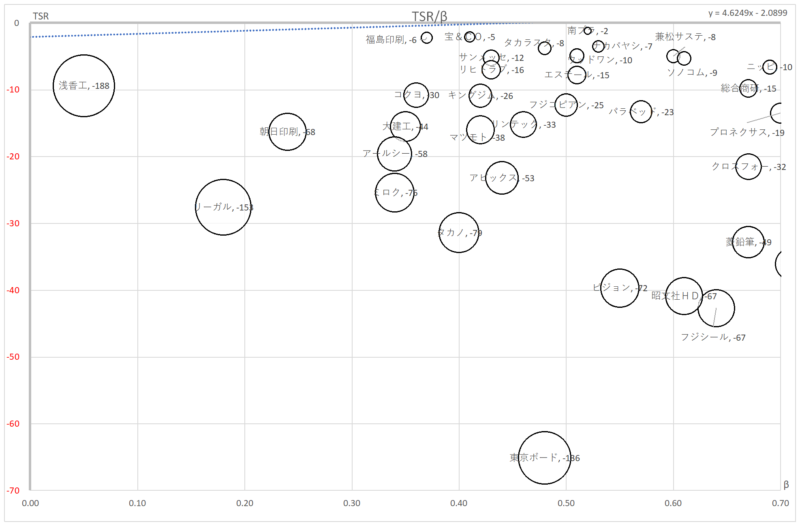
Task: Click the プロネクサス, -19 data label
Action: (x=747, y=132)
